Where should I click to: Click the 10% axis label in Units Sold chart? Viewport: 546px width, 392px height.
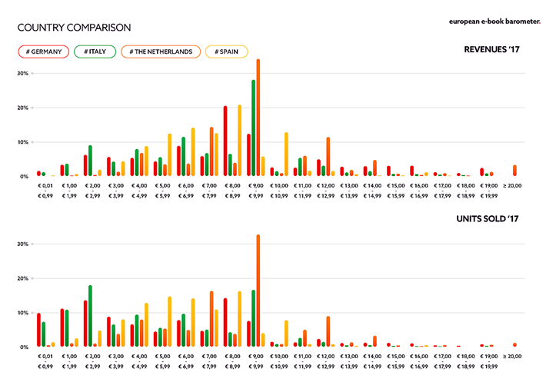coord(23,313)
